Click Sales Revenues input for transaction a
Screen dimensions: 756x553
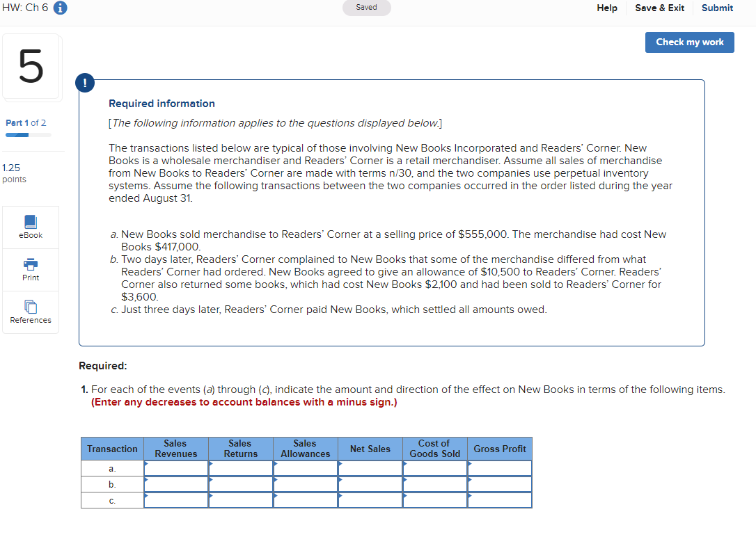(175, 468)
